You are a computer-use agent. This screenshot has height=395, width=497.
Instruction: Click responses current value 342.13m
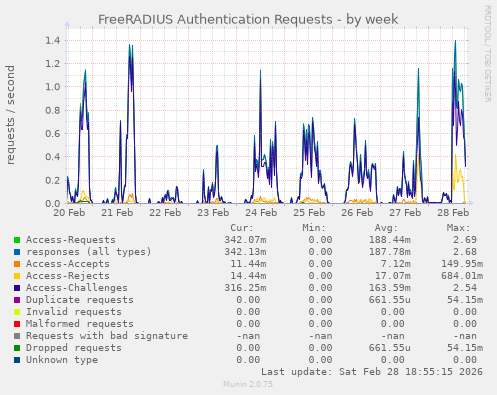(x=245, y=252)
